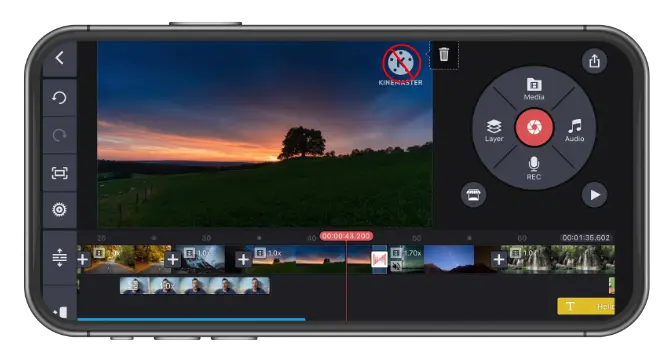672x360 pixels.
Task: Redo the last undone edit
Action: tap(60, 135)
